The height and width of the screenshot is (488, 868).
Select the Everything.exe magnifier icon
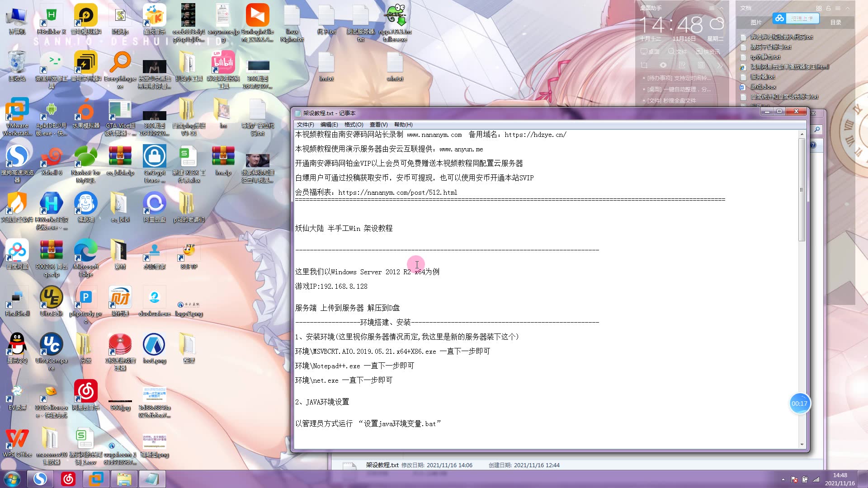click(120, 70)
